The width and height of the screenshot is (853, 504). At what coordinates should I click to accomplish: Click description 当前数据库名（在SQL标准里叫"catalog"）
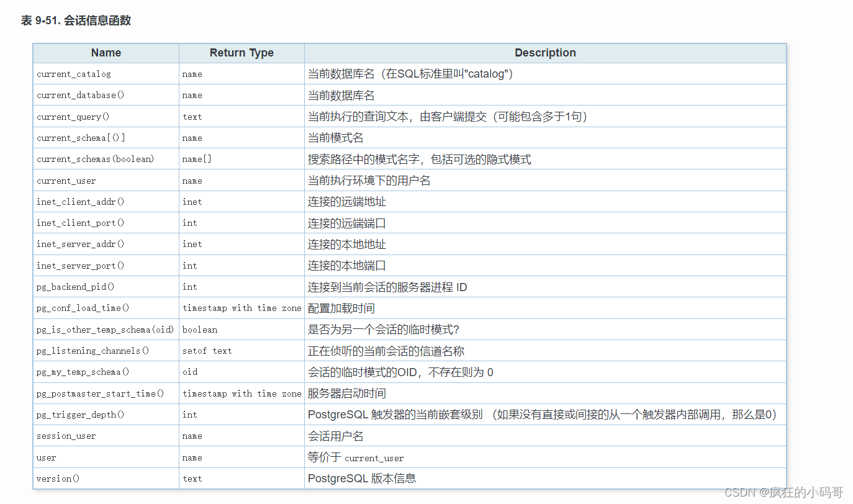point(410,74)
